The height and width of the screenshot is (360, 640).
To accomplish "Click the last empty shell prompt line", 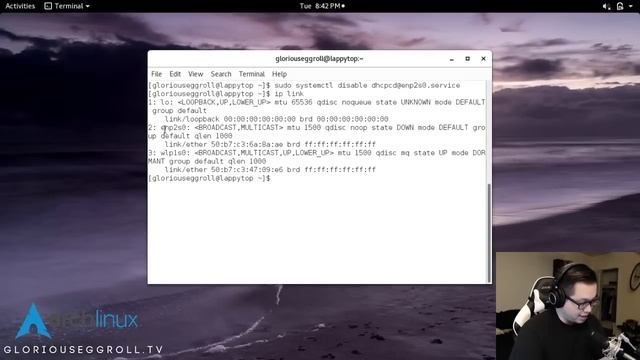I will (x=209, y=178).
